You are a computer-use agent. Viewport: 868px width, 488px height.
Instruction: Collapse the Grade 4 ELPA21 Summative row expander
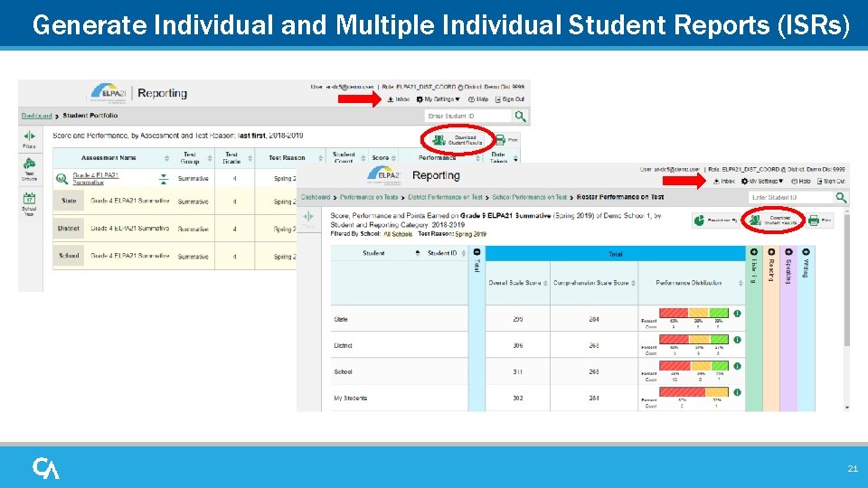click(x=164, y=179)
